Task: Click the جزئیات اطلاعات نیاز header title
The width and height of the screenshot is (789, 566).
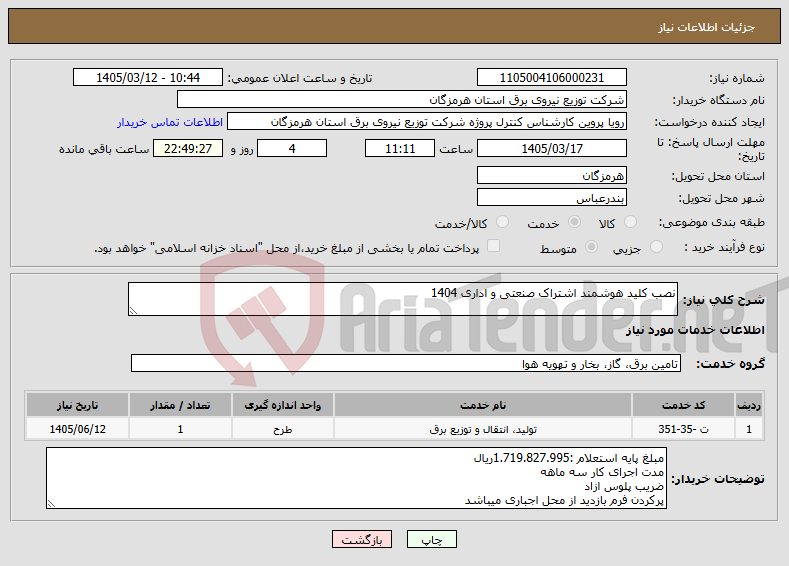Action: click(x=706, y=27)
